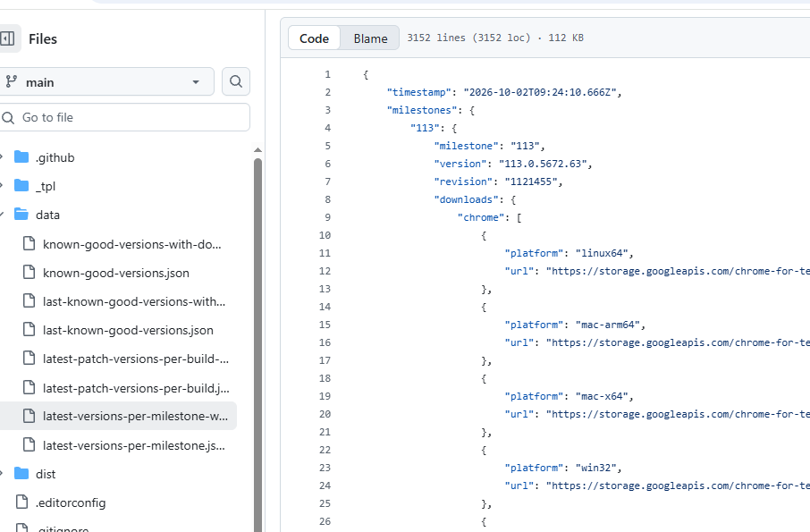This screenshot has width=810, height=532.
Task: Click the git branch icon beside main
Action: pyautogui.click(x=11, y=81)
